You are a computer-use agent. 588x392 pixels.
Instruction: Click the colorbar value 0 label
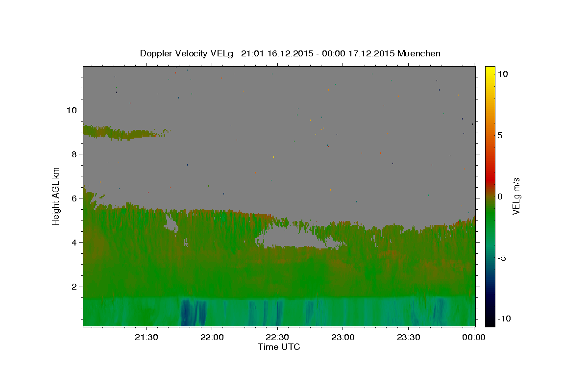click(x=500, y=196)
